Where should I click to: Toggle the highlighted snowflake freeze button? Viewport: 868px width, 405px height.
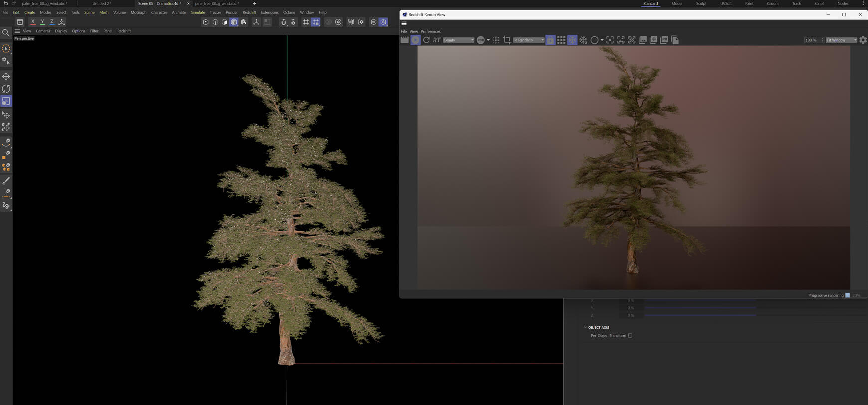click(572, 40)
